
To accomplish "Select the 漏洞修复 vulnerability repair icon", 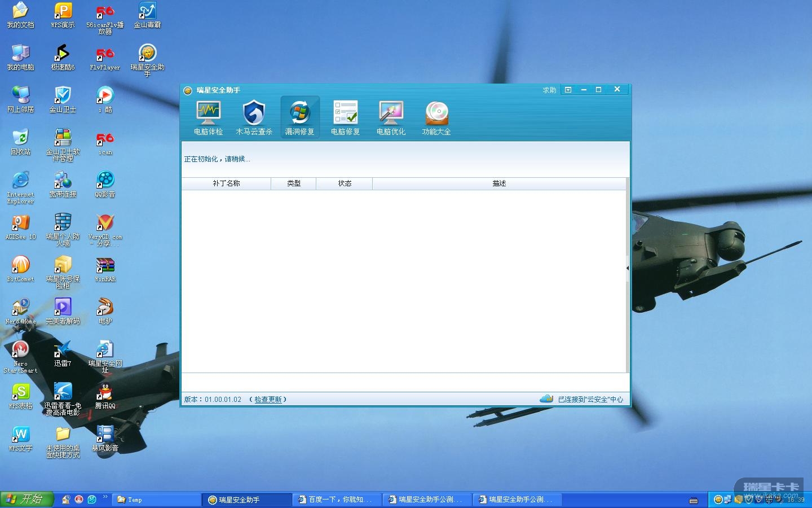I will pyautogui.click(x=299, y=118).
